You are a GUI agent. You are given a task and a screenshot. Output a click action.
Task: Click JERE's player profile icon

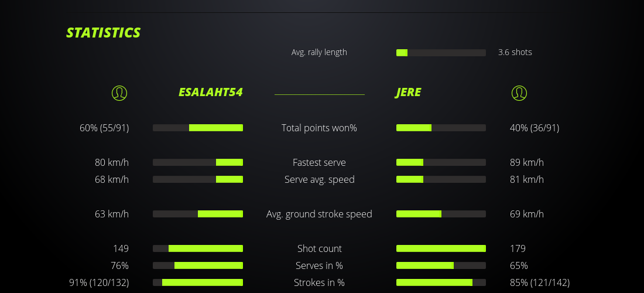point(519,93)
